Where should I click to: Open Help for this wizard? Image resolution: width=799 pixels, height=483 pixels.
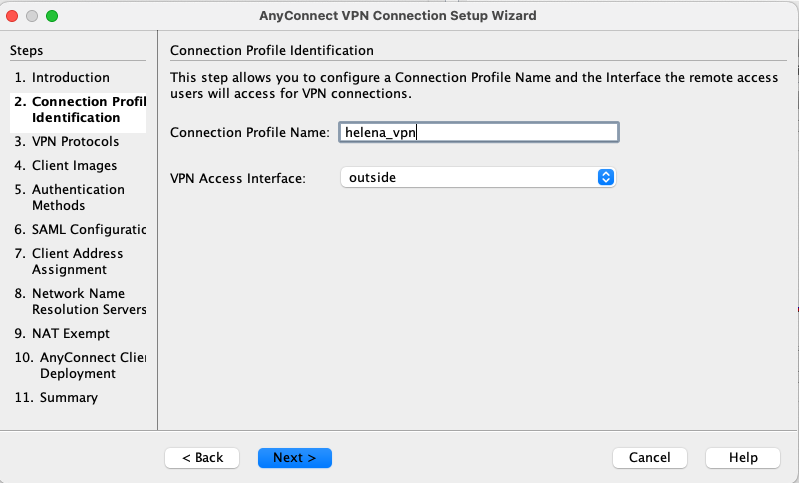click(743, 457)
